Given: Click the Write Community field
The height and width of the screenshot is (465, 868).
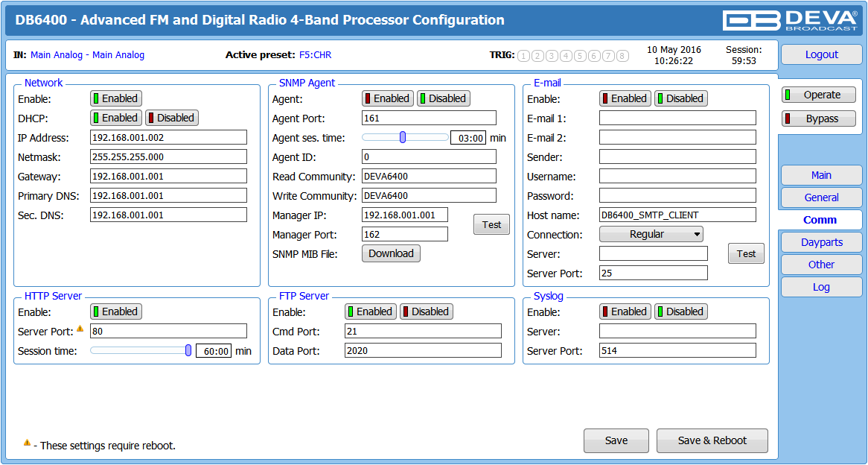Looking at the screenshot, I should pyautogui.click(x=429, y=196).
